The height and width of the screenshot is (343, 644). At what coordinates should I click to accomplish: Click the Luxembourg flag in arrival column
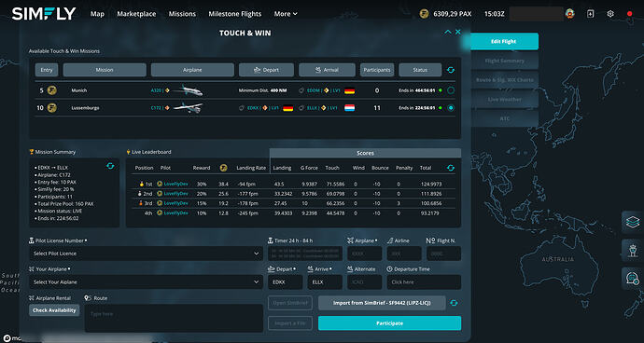349,108
